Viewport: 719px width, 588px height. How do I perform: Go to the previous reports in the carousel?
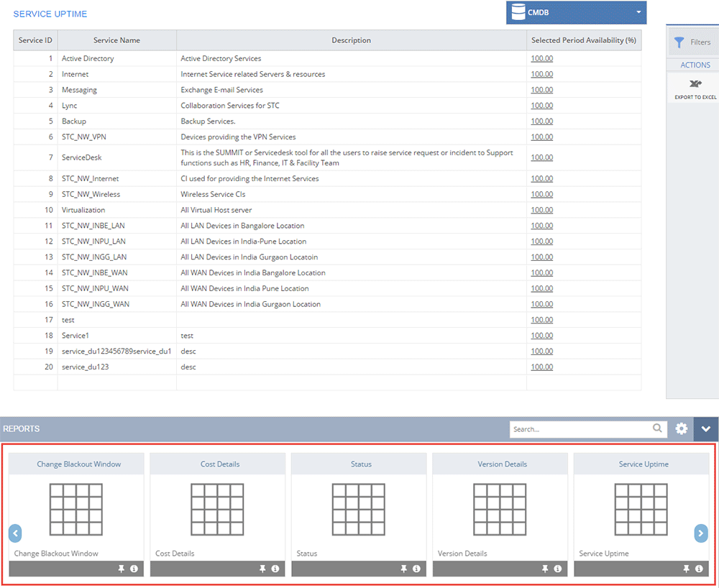[15, 533]
